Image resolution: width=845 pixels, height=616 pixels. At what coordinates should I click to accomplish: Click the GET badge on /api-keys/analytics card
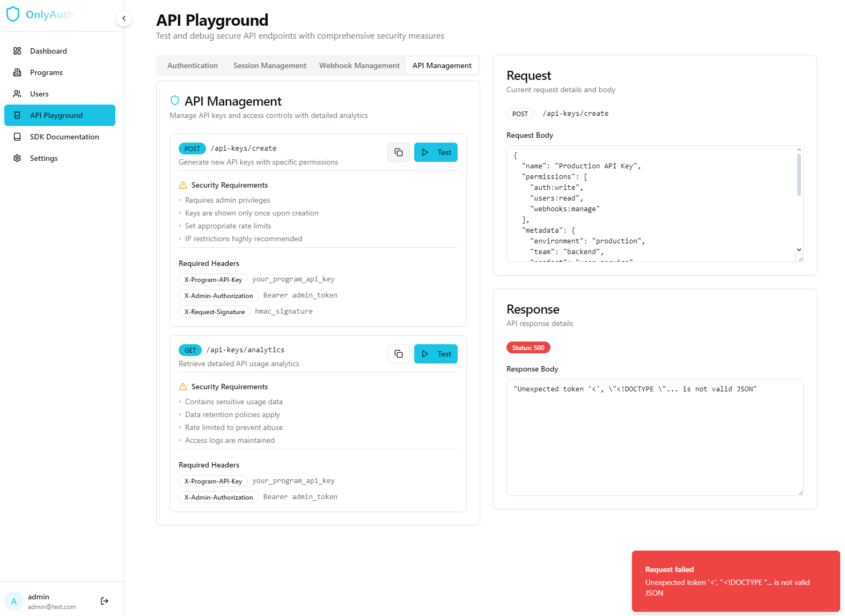[190, 350]
